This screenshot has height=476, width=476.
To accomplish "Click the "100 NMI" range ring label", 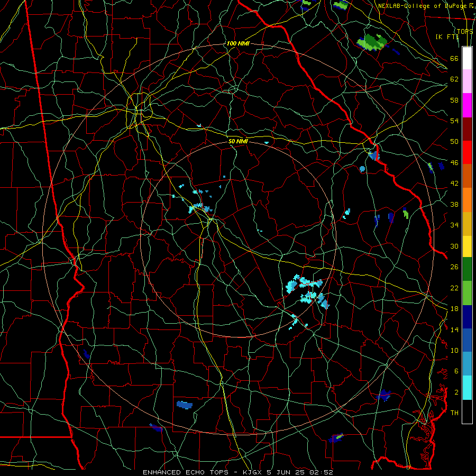I will pos(238,43).
